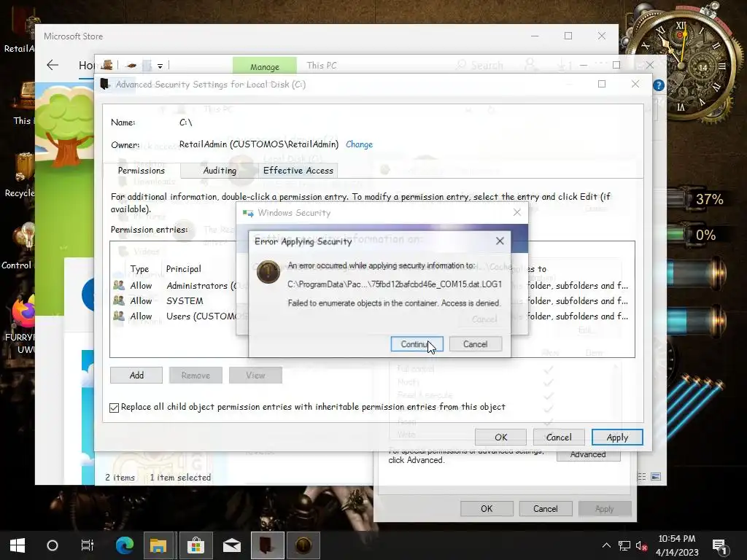
Task: Toggle Replace all child object permission entries checkbox
Action: [115, 408]
